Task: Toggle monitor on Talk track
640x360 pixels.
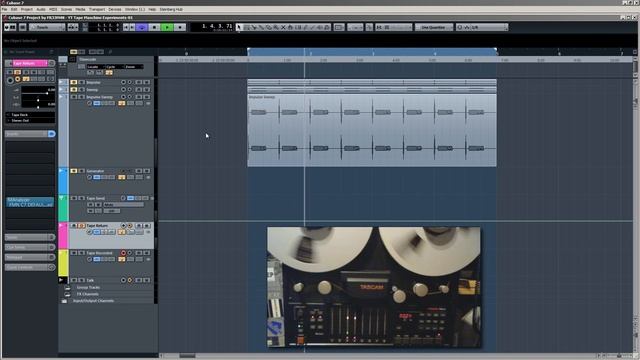Action: pyautogui.click(x=130, y=280)
